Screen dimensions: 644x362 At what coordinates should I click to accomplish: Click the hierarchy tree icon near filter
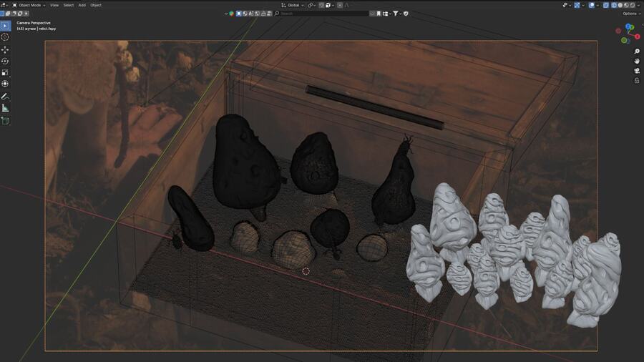(385, 14)
